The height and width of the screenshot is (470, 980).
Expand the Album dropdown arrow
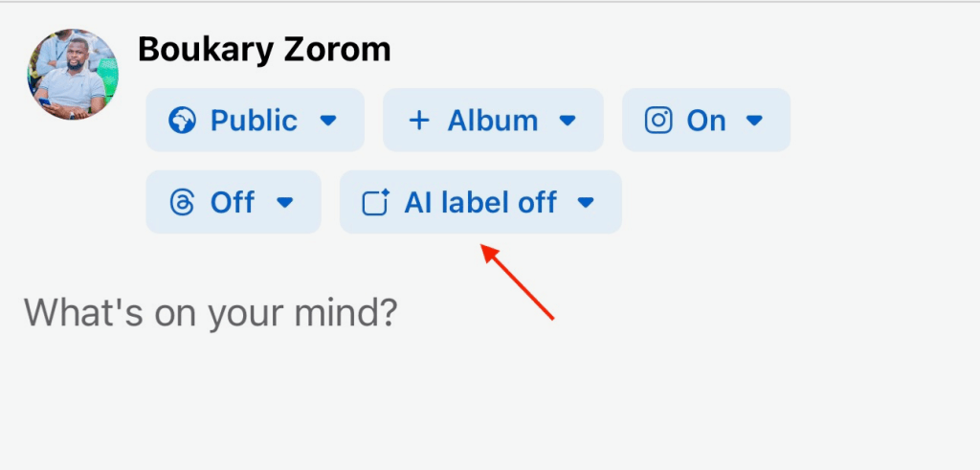(568, 121)
